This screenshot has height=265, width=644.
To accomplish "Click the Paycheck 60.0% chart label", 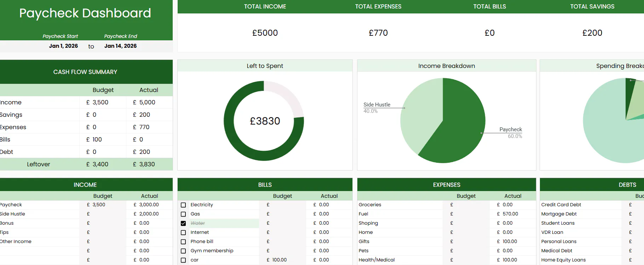I will click(511, 133).
